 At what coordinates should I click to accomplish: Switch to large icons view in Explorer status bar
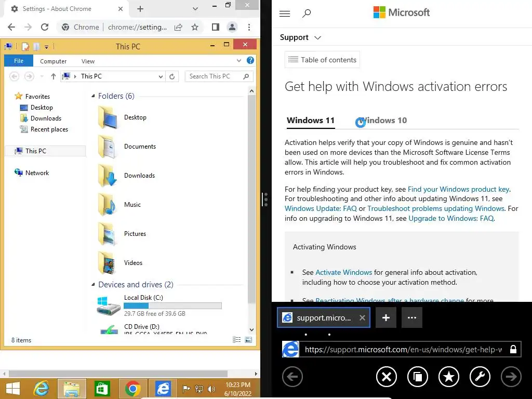pos(248,340)
